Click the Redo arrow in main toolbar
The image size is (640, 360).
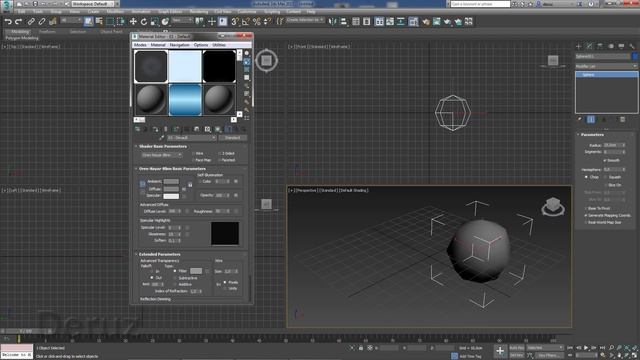pos(18,22)
